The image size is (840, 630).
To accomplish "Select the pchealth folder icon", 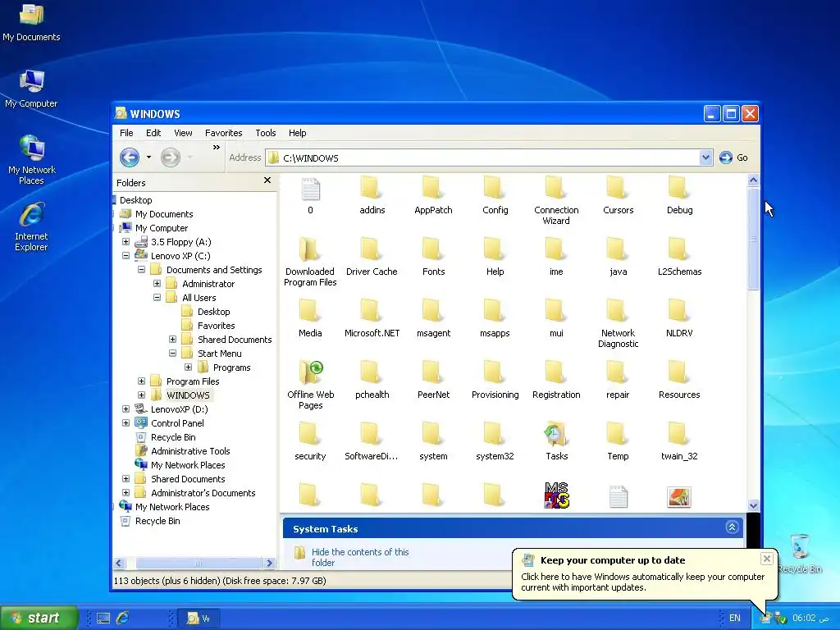I will tap(370, 373).
